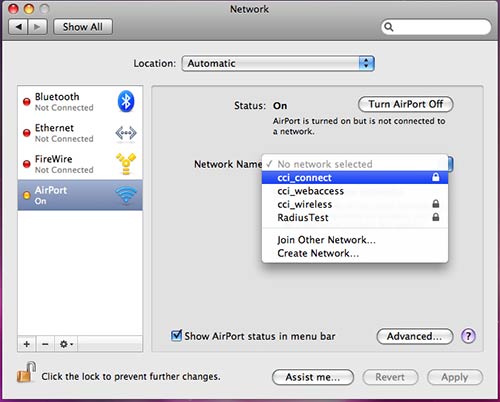500x402 pixels.
Task: Add a new network service with plus button
Action: (x=27, y=344)
